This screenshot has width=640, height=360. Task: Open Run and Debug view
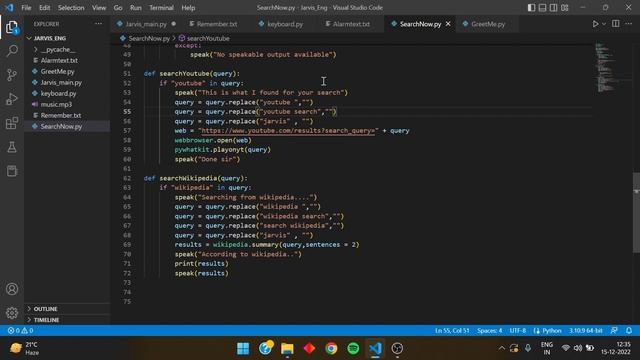tap(12, 99)
